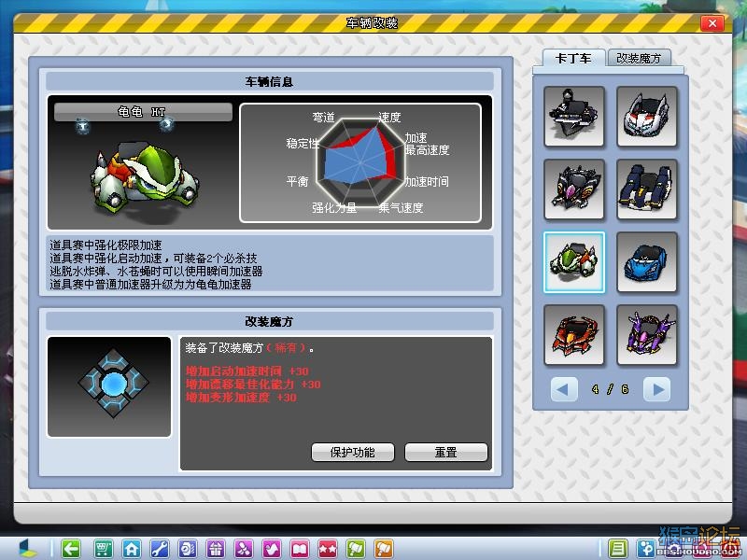Select the purple spiked kart thumbnail
This screenshot has height=560, width=747.
647,335
